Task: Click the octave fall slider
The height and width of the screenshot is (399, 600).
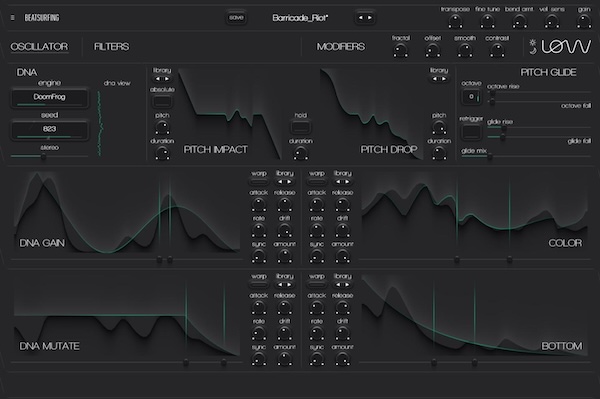Action: pos(539,101)
